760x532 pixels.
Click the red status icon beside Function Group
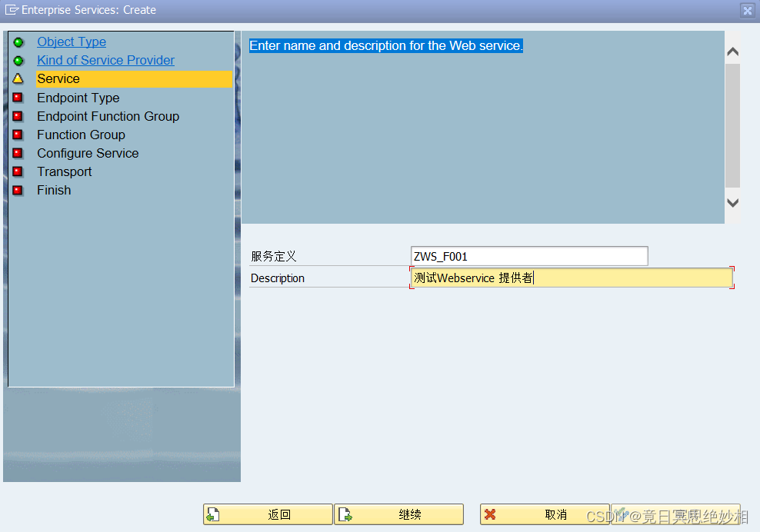pos(18,135)
